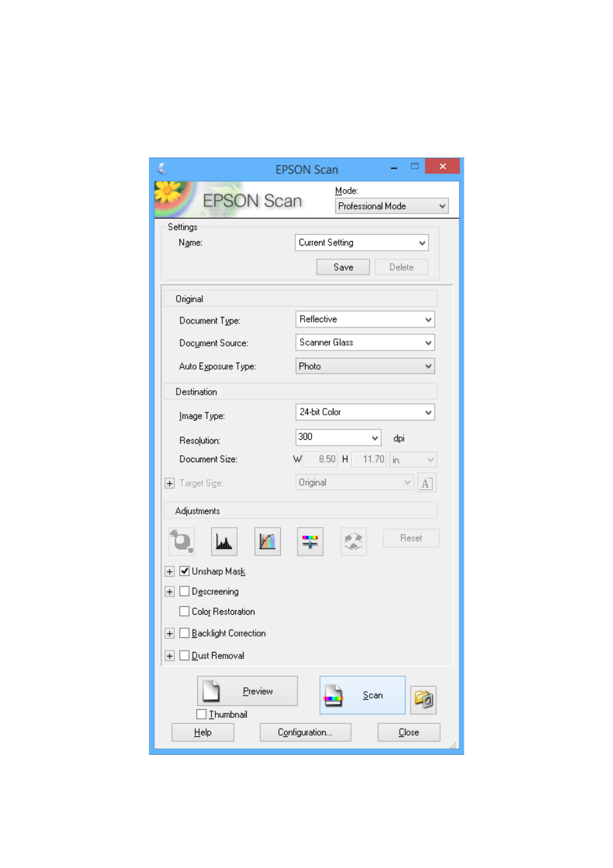Open the Image Type dropdown

365,412
